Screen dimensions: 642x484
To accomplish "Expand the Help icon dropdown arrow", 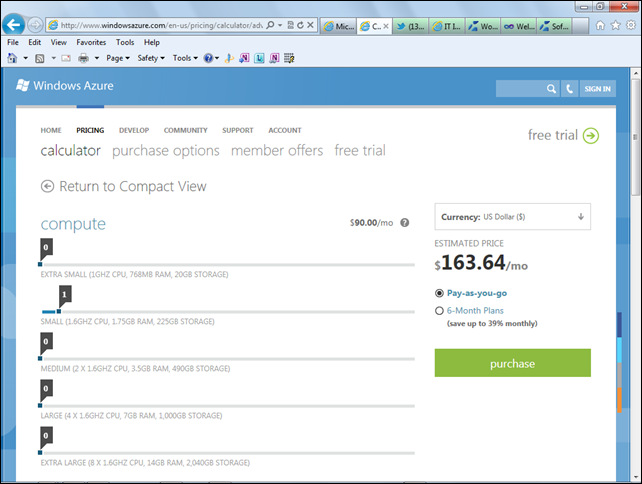I will [217, 58].
